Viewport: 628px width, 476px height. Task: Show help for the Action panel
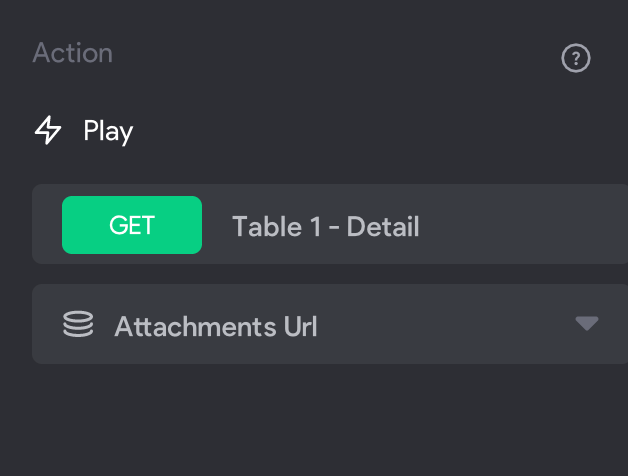576,58
